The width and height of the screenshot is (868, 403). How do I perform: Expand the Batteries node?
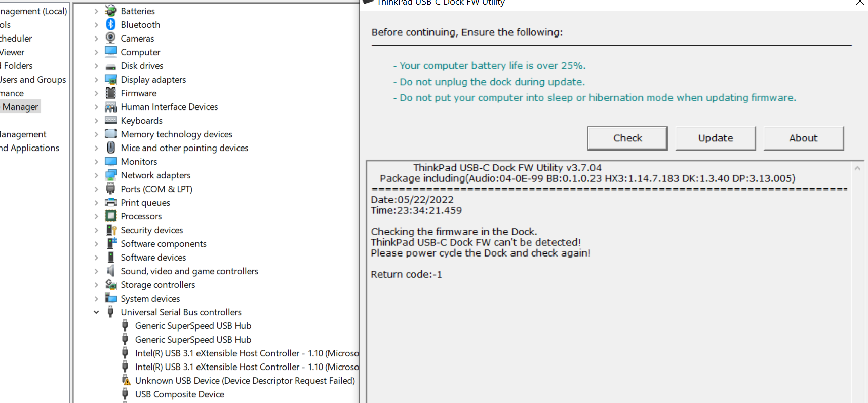(96, 11)
